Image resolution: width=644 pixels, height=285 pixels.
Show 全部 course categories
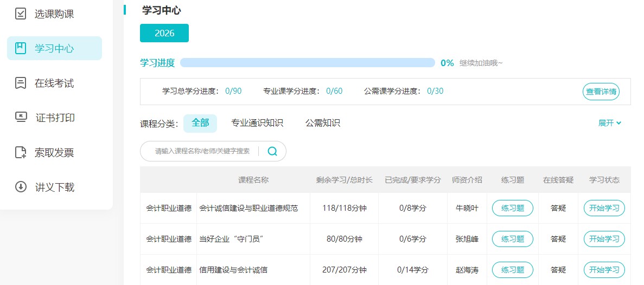click(200, 123)
